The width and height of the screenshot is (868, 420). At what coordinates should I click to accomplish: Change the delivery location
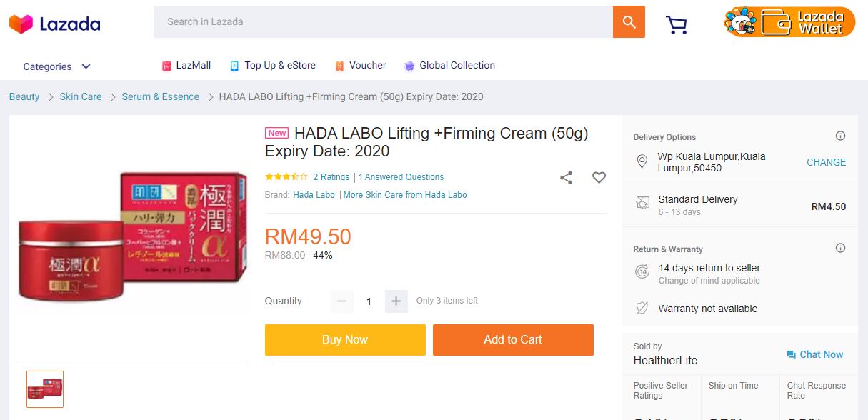click(826, 162)
